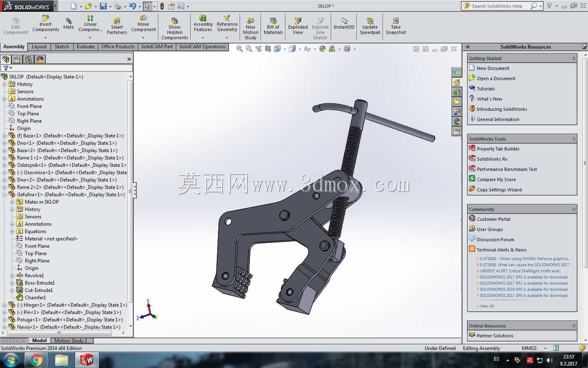Click the Windows Start button
Image resolution: width=588 pixels, height=368 pixels.
point(11,360)
